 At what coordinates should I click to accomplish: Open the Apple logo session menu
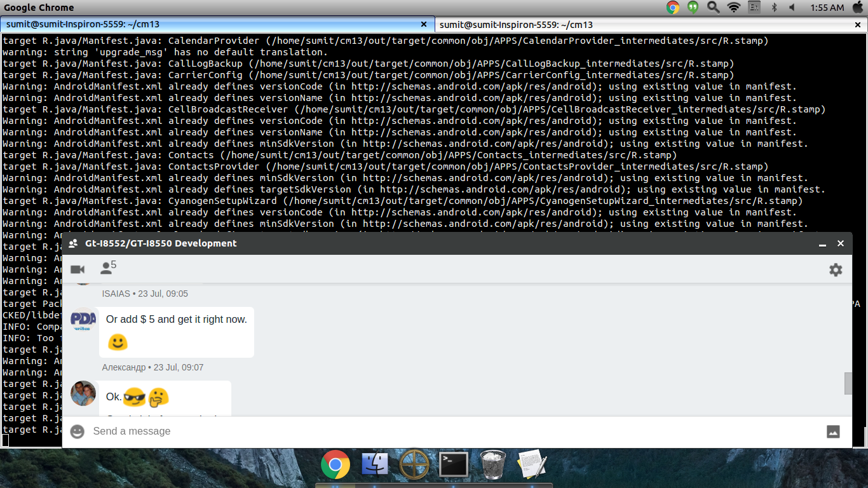tap(857, 8)
